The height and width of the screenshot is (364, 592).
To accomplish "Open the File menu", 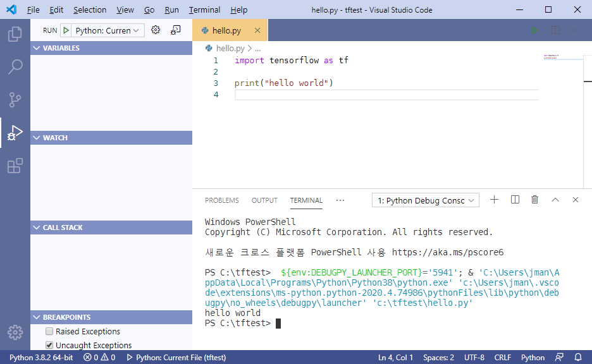I will pos(34,10).
